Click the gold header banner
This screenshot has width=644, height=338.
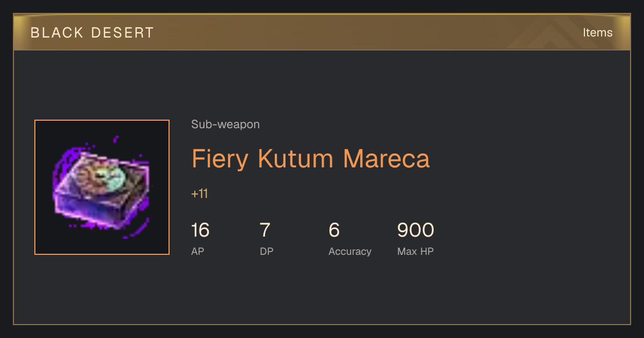(x=322, y=32)
